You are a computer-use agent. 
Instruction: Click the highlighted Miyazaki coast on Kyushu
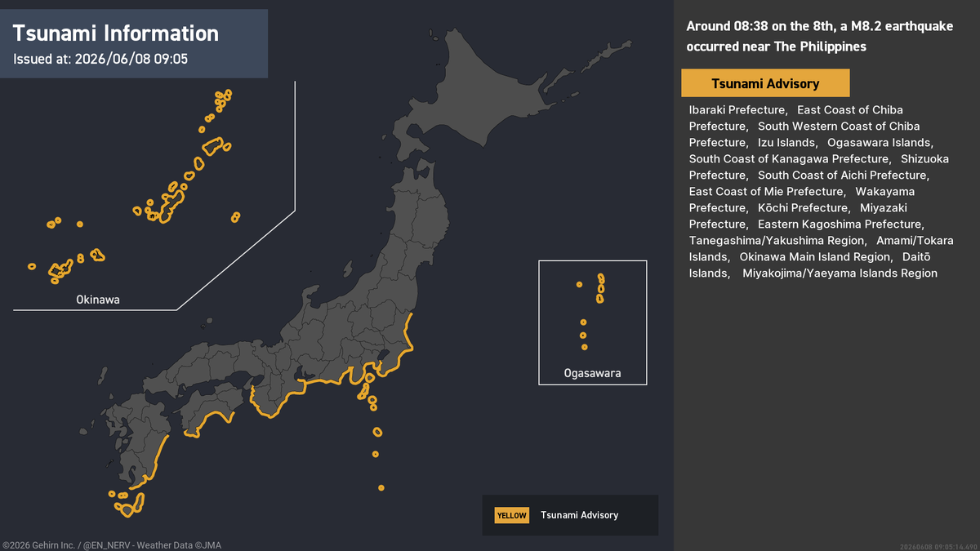click(x=161, y=455)
